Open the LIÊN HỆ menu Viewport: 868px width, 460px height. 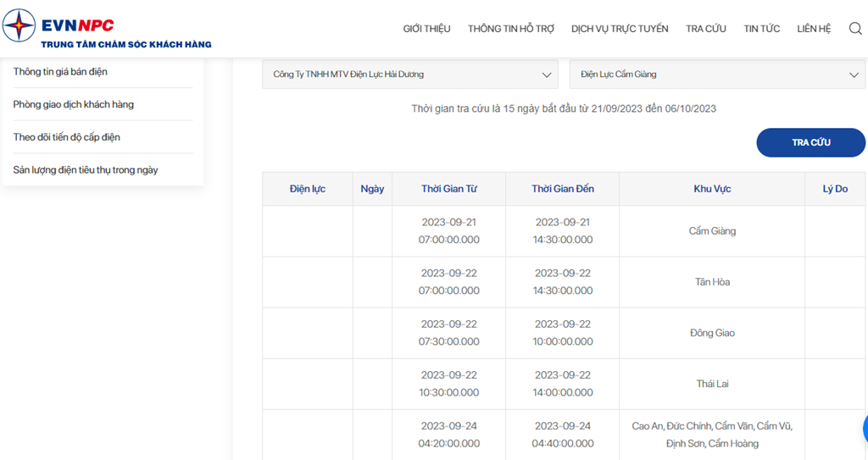pos(814,29)
